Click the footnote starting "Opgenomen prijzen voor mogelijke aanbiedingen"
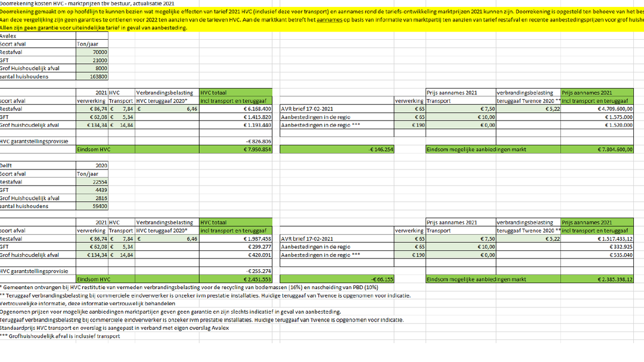 pyautogui.click(x=170, y=312)
